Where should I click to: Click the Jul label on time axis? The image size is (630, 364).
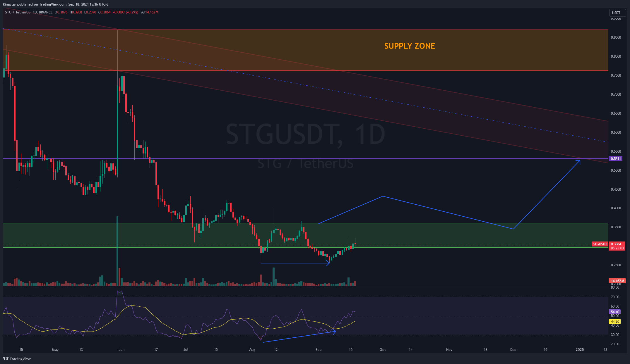pyautogui.click(x=186, y=350)
